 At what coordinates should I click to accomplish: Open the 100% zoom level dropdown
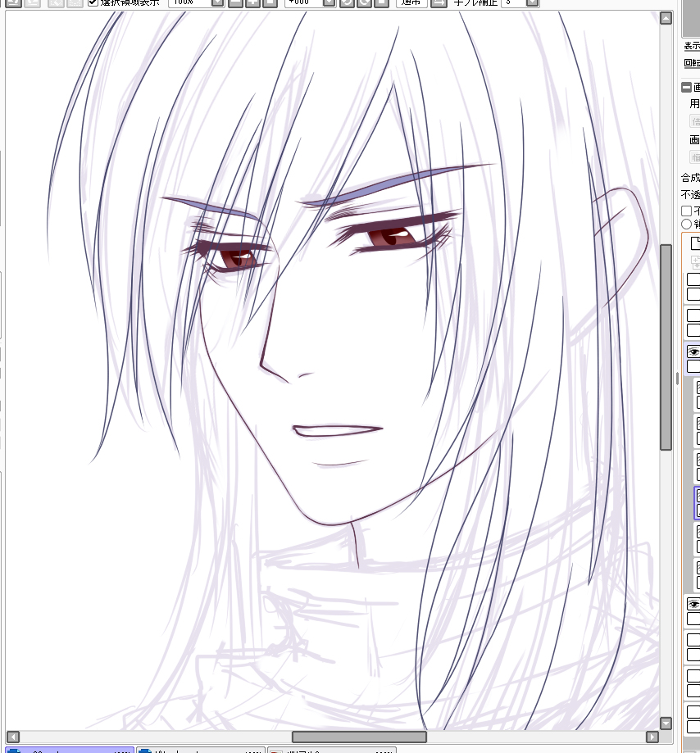point(216,2)
